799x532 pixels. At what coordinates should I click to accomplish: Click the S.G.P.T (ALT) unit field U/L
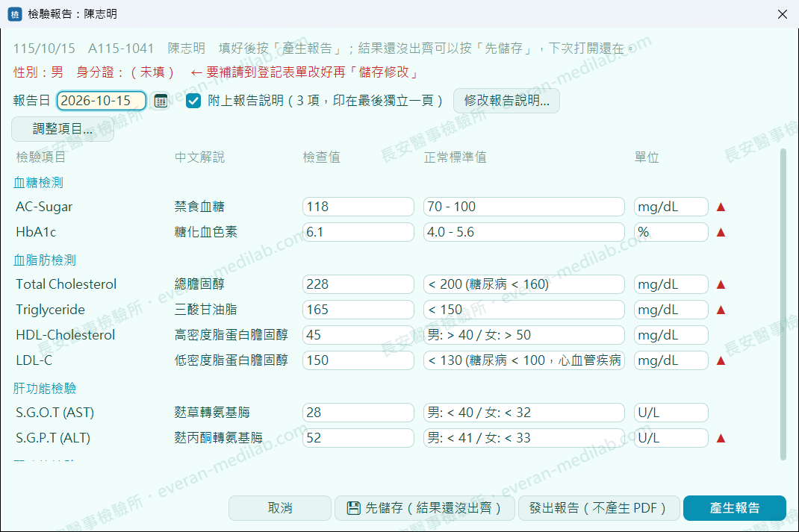click(671, 438)
